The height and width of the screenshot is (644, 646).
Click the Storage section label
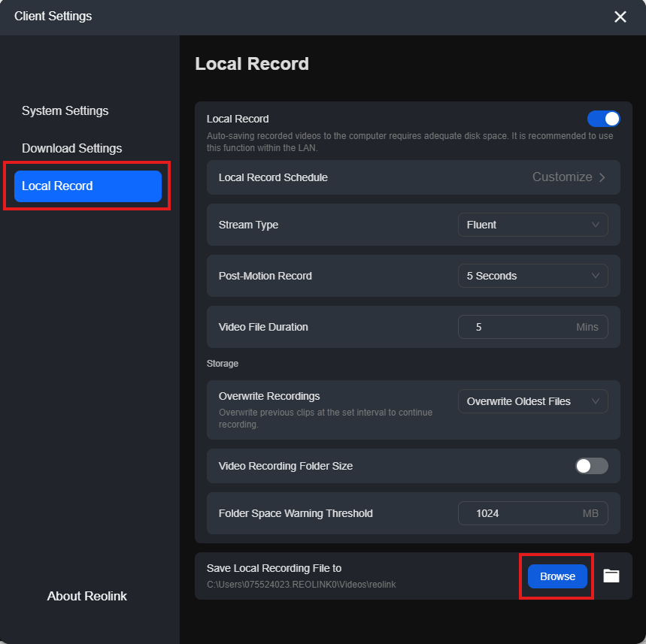coord(223,364)
